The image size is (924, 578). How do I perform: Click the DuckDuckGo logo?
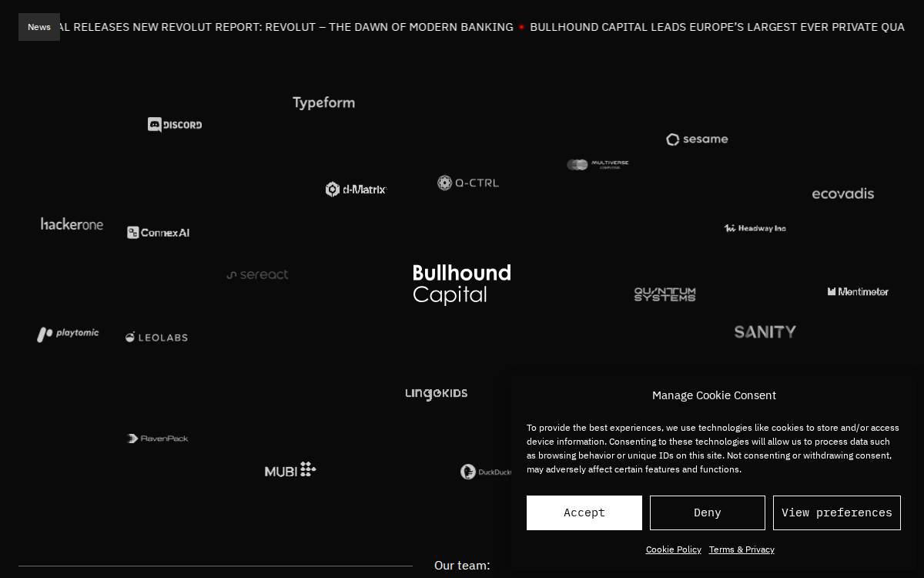(x=486, y=472)
